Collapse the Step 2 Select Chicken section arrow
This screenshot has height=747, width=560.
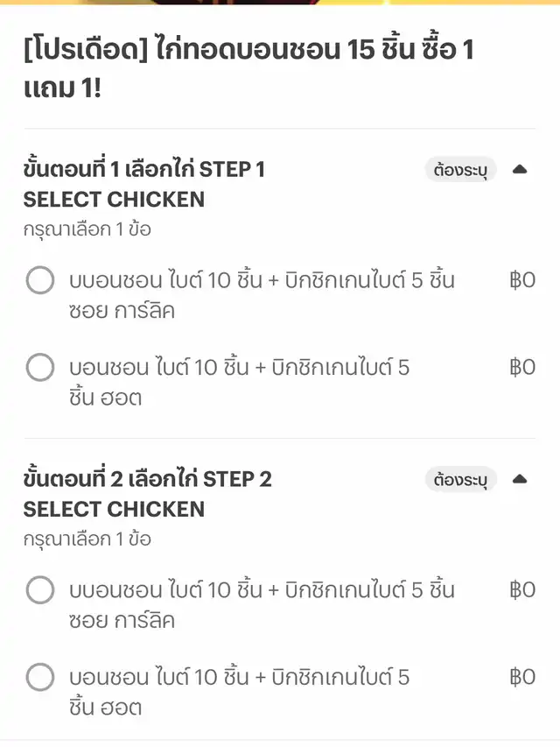tap(520, 479)
